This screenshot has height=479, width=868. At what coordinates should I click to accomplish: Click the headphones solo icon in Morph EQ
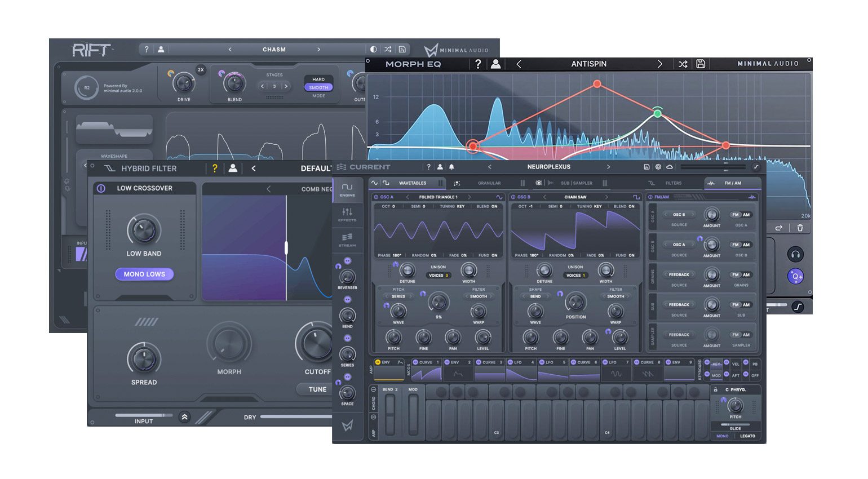[795, 254]
